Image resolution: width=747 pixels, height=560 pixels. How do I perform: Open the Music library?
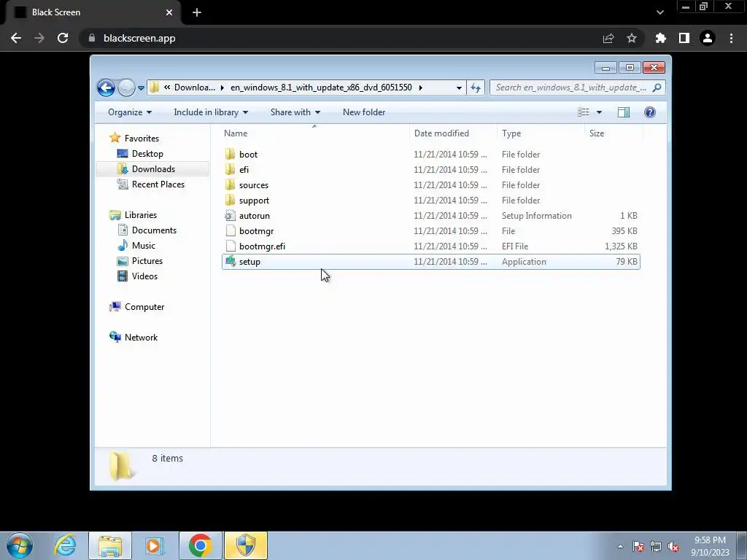click(144, 246)
